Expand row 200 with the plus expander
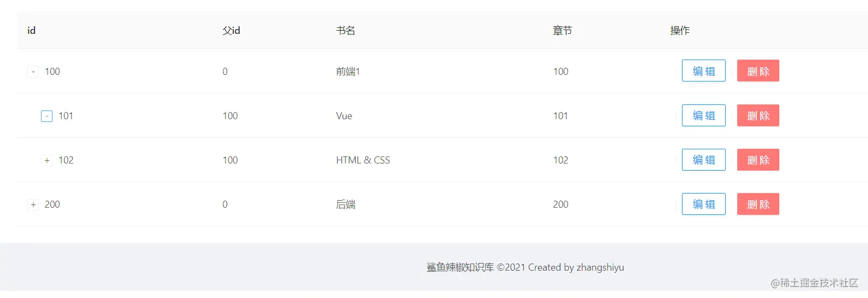This screenshot has width=868, height=298. (x=33, y=204)
